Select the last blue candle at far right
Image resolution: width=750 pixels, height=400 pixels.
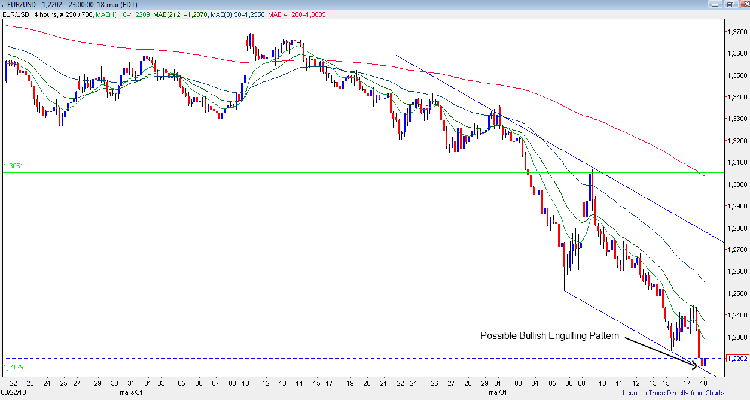[x=705, y=360]
